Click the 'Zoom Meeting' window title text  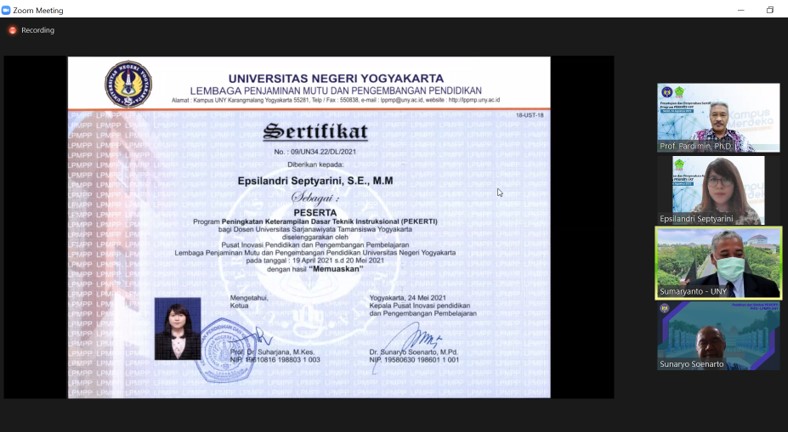pos(38,10)
